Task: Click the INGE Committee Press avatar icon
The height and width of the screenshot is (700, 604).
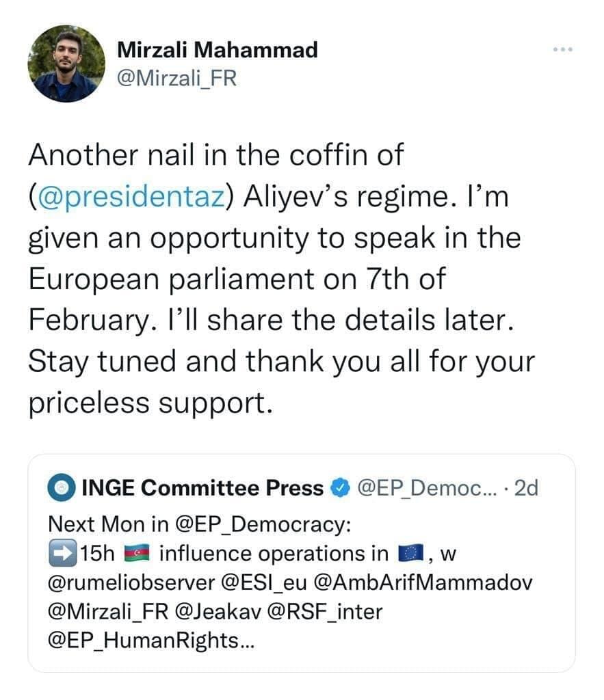Action: pyautogui.click(x=61, y=487)
